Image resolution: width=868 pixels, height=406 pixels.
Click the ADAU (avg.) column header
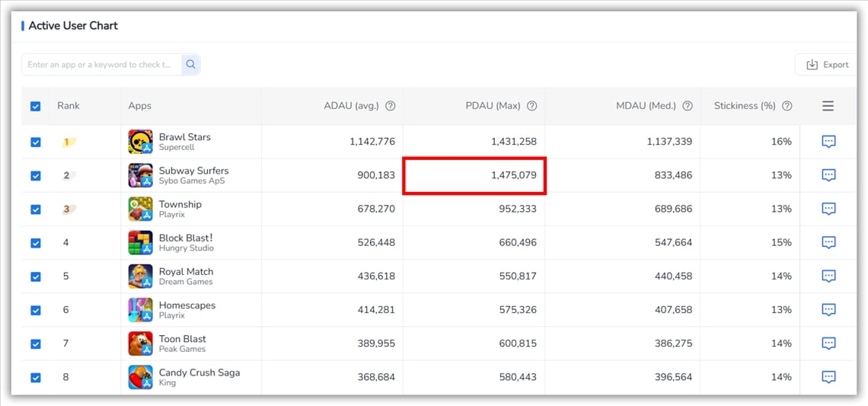351,106
